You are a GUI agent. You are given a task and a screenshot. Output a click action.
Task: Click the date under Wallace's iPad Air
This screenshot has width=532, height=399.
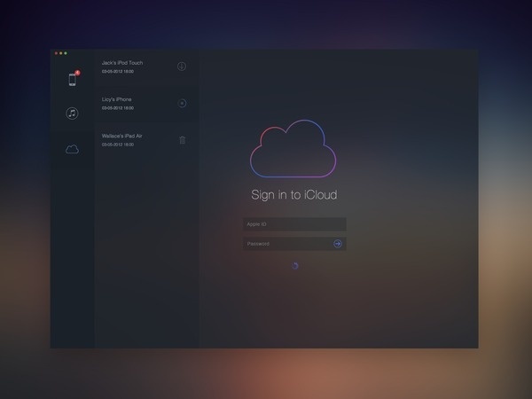(x=118, y=145)
